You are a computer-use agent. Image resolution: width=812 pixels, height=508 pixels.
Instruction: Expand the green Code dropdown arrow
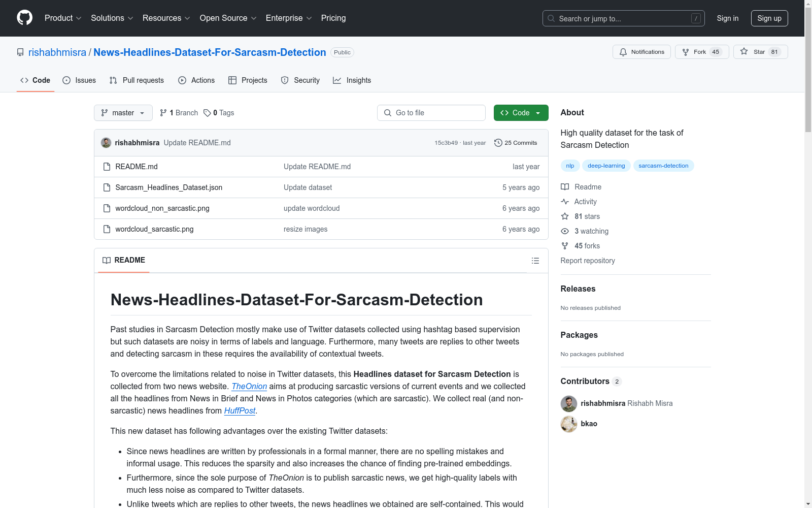coord(537,112)
